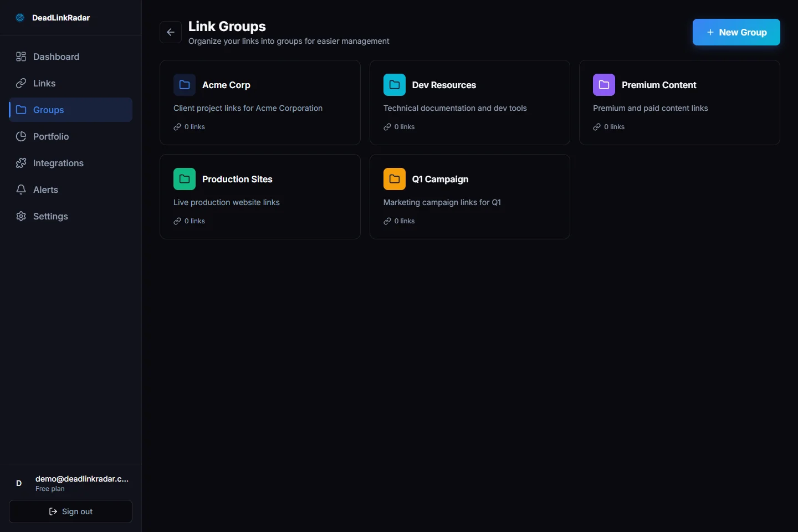Open Settings in the sidebar
This screenshot has width=798, height=532.
point(50,216)
